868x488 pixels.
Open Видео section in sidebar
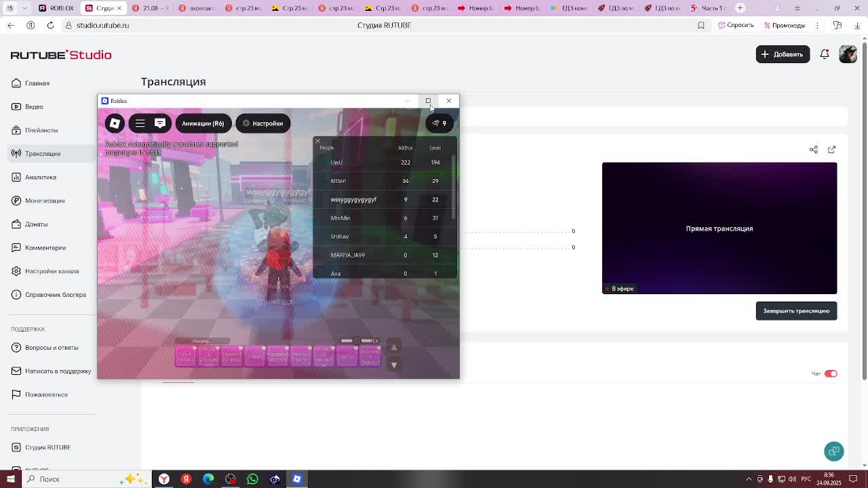[34, 106]
